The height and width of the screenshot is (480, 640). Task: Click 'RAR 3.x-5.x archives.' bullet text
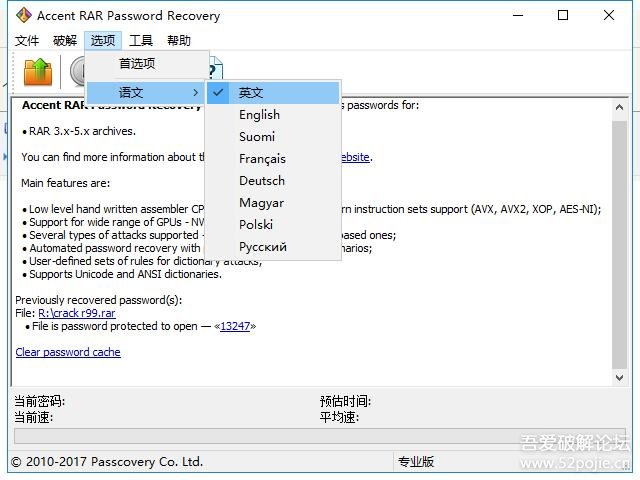pyautogui.click(x=82, y=131)
